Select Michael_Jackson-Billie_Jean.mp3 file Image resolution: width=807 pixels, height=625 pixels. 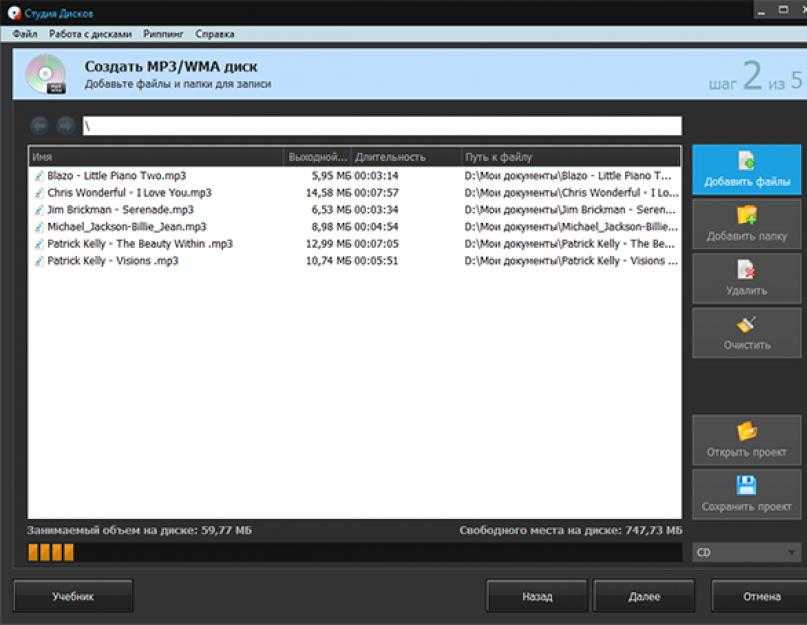coord(355,227)
